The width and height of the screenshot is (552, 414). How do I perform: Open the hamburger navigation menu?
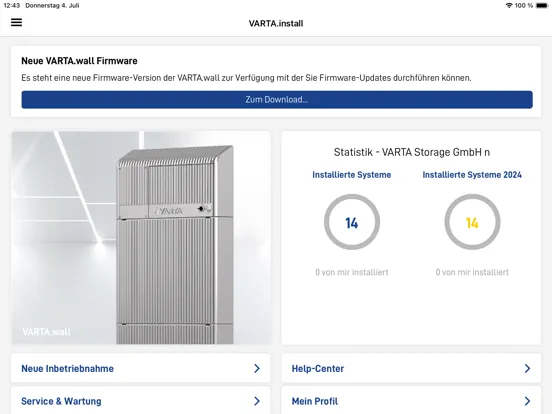[x=16, y=23]
